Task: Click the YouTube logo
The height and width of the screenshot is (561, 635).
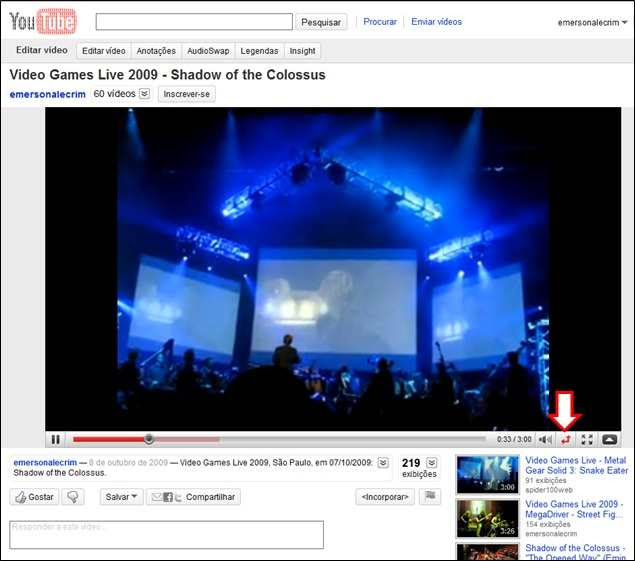Action: [x=43, y=21]
